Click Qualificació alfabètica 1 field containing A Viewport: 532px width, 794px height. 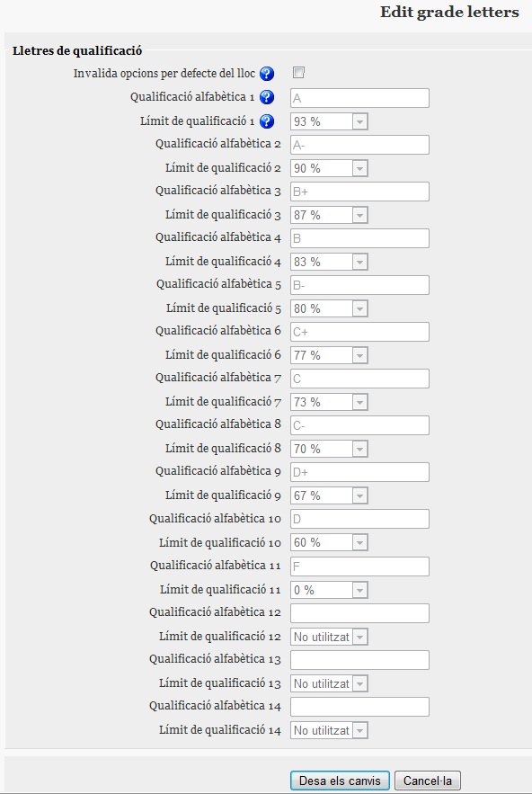359,98
